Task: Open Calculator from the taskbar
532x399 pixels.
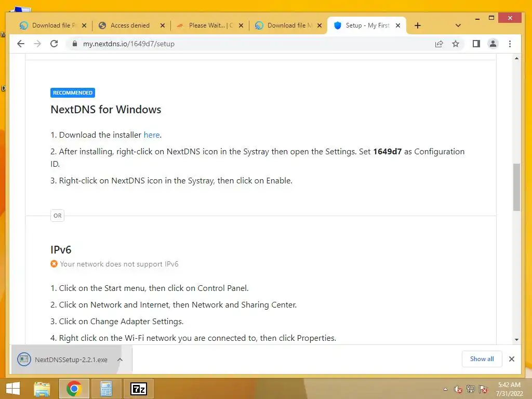Action: 106,389
